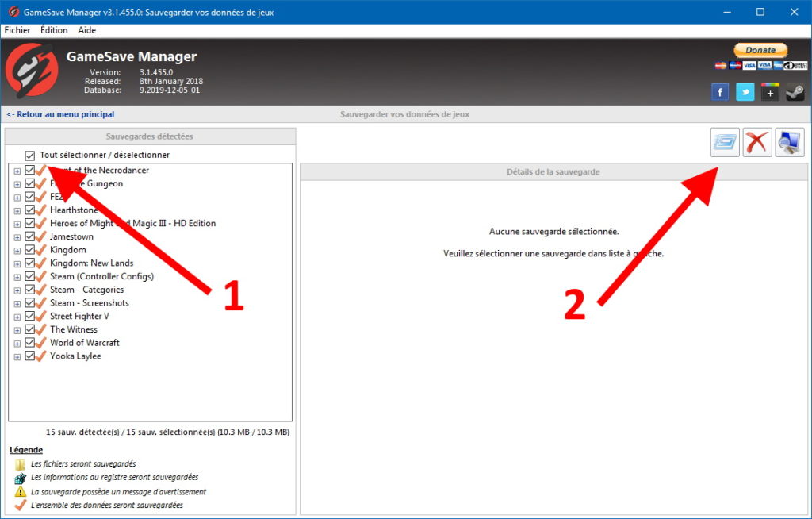Screen dimensions: 812x519
Task: Uncheck the World of Warcraft checkbox
Action: tap(29, 343)
